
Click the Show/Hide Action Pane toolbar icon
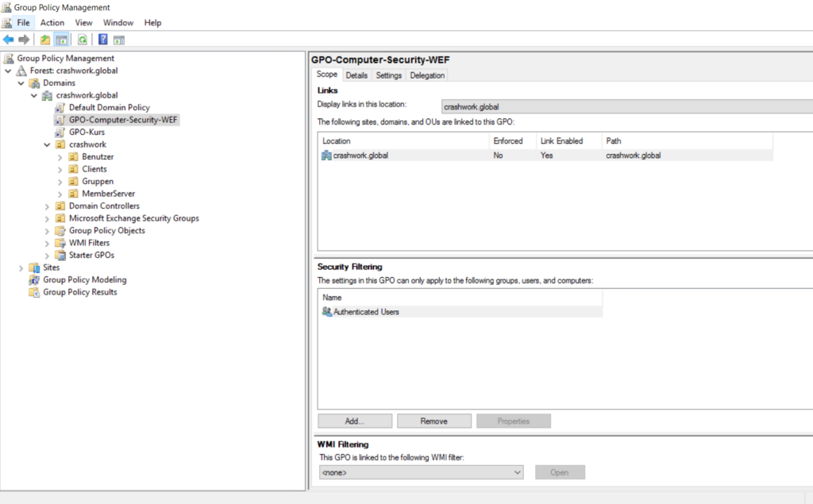pyautogui.click(x=119, y=40)
